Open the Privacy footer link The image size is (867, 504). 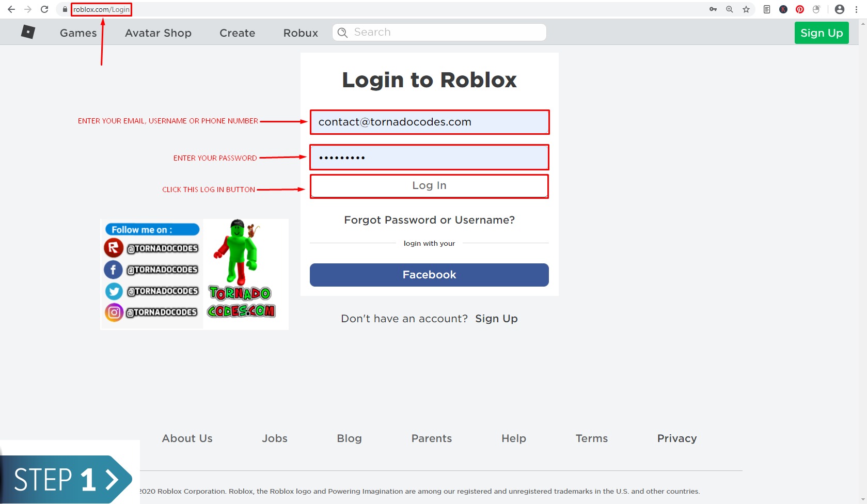(x=677, y=438)
